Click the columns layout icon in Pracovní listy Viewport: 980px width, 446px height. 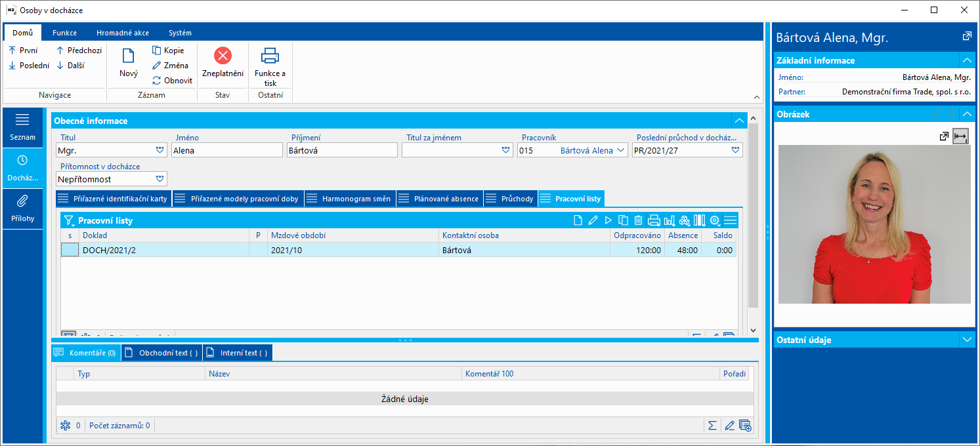pyautogui.click(x=700, y=220)
